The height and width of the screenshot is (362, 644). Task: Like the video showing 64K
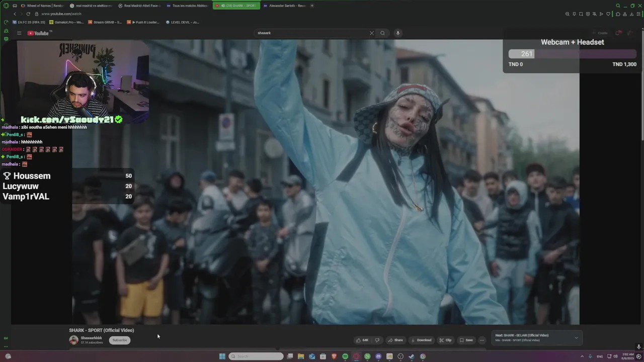(x=362, y=340)
